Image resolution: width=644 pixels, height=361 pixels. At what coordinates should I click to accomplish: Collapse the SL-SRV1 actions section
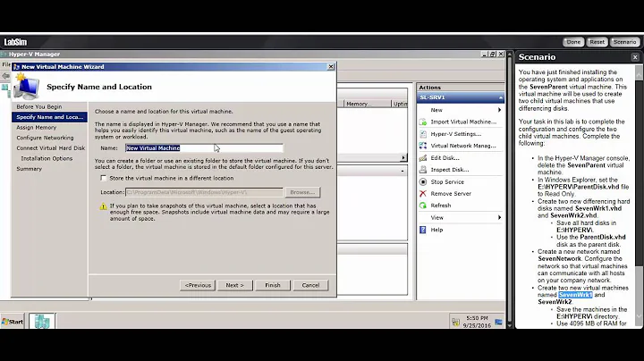[x=501, y=97]
